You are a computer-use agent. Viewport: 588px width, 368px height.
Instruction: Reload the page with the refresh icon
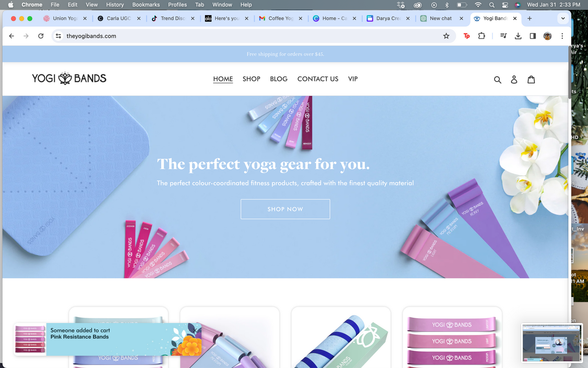tap(41, 36)
